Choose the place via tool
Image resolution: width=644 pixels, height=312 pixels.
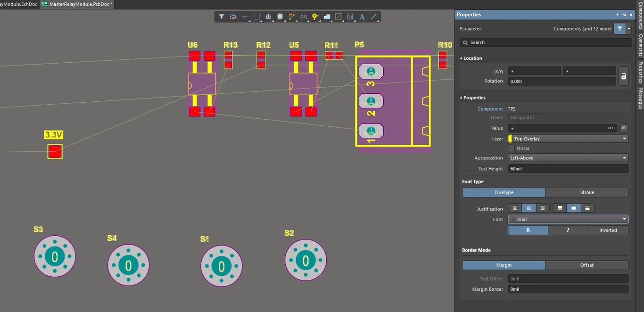point(315,16)
